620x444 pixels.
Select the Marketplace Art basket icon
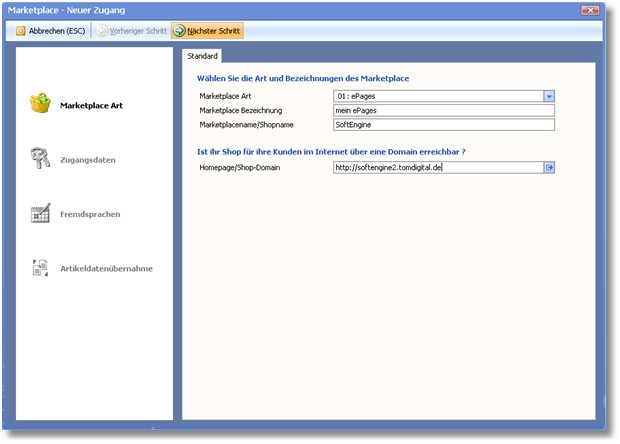(40, 104)
